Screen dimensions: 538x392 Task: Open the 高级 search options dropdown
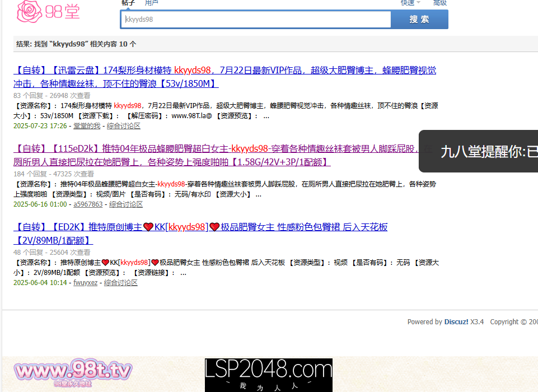point(440,3)
